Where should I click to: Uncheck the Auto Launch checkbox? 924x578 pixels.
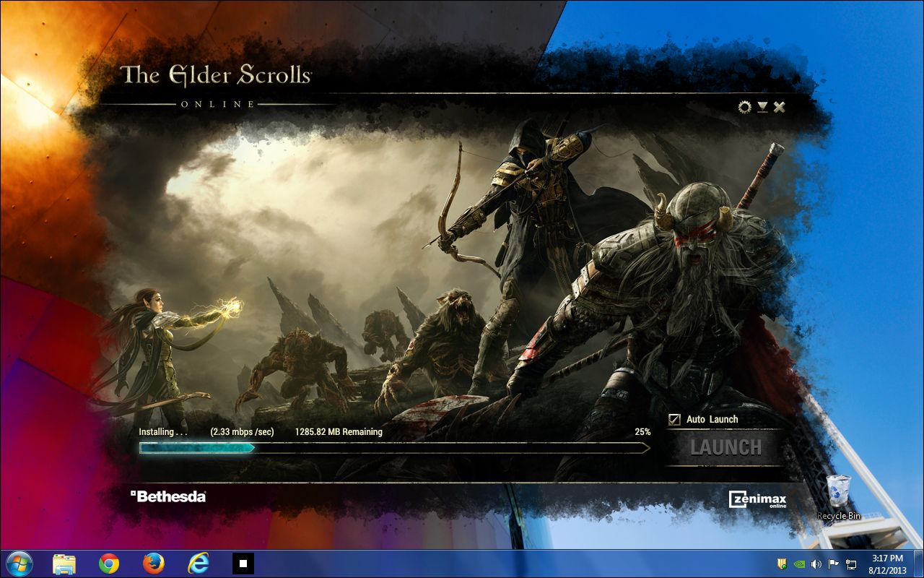pos(675,419)
